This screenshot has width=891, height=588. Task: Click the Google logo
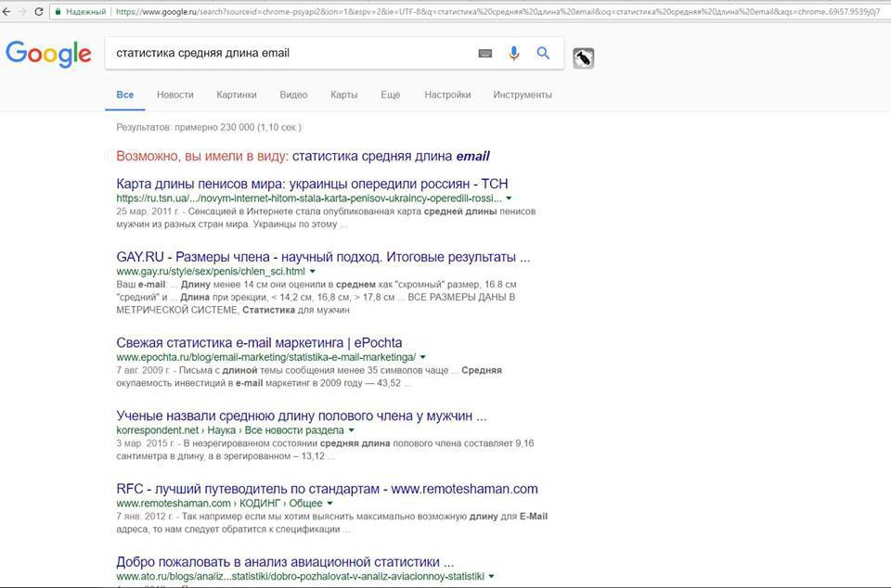pyautogui.click(x=48, y=54)
